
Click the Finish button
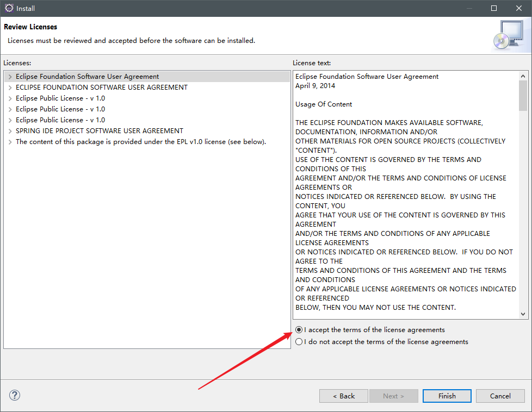pos(447,396)
